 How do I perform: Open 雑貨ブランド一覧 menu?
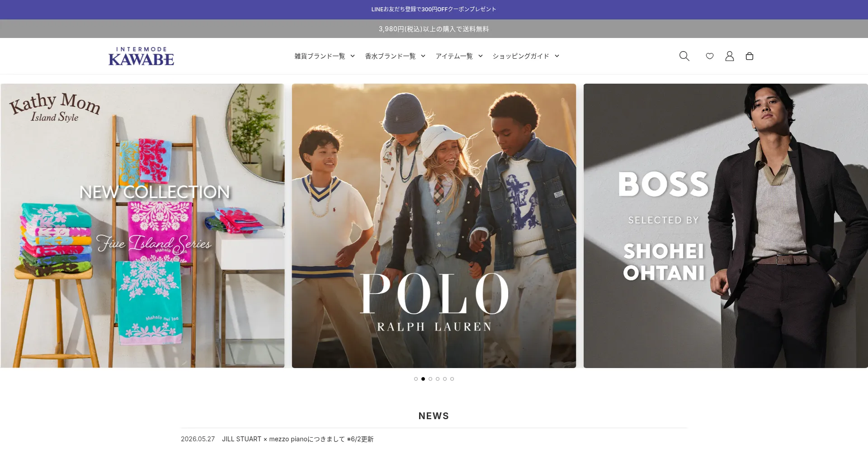(x=320, y=56)
